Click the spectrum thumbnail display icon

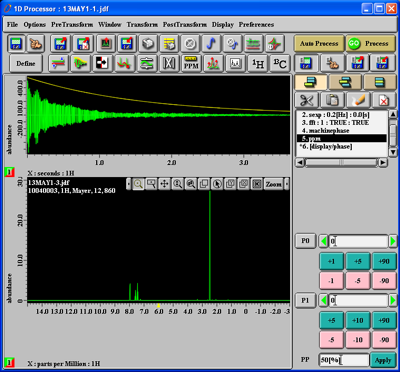tap(235, 63)
